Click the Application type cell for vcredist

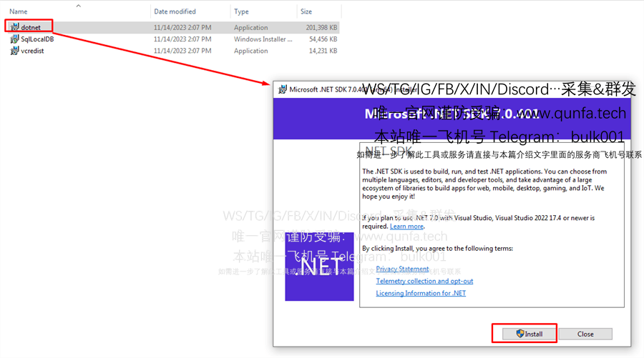pos(251,51)
